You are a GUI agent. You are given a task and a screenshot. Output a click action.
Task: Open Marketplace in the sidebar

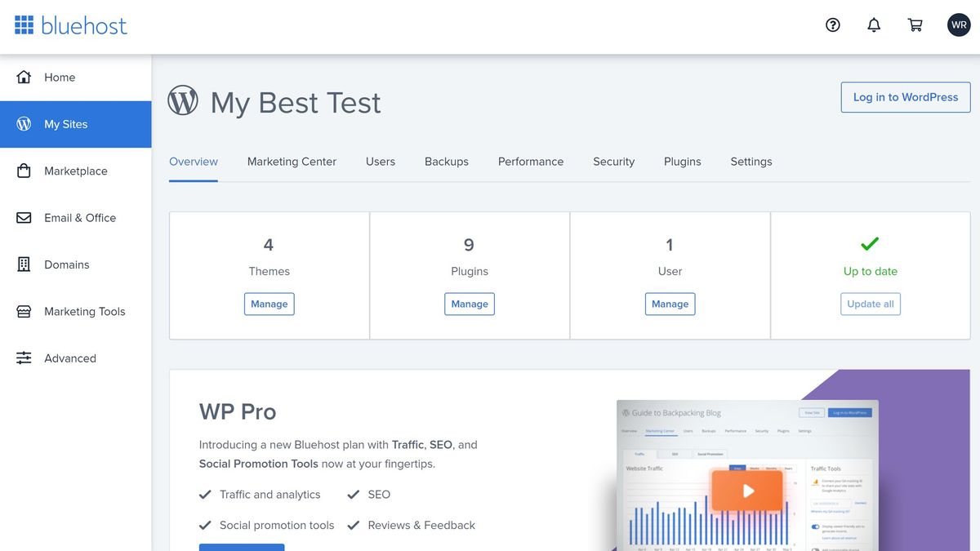[x=75, y=171]
